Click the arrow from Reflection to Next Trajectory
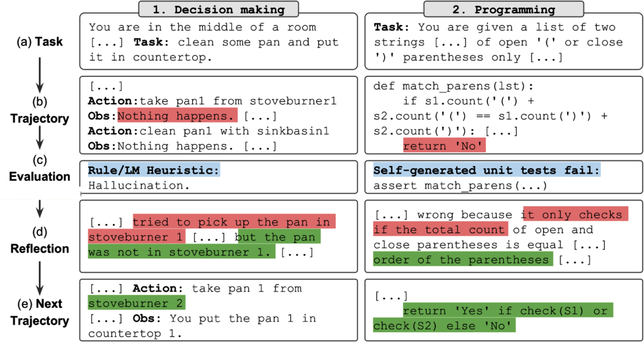Image resolution: width=644 pixels, height=342 pixels. (x=40, y=278)
